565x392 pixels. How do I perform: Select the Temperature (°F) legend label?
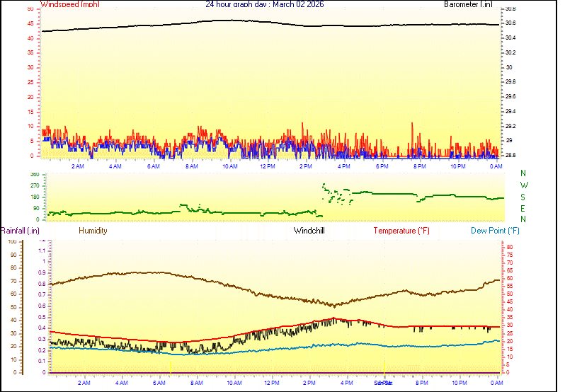401,231
